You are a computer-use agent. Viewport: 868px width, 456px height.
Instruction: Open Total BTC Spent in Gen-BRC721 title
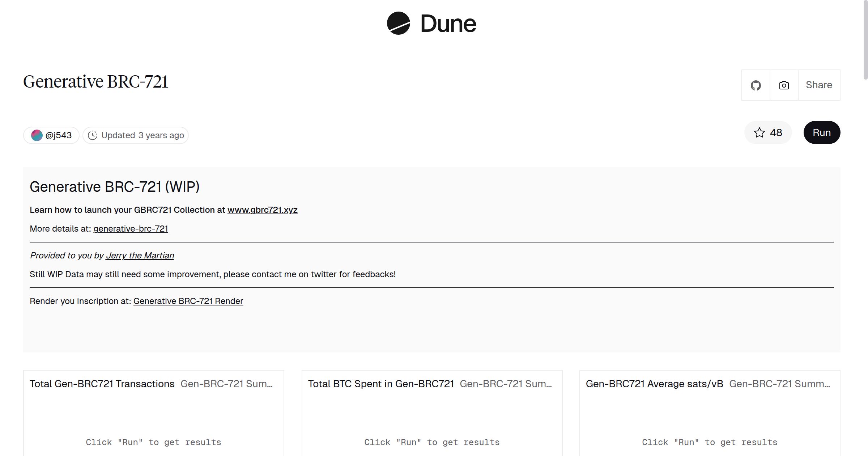pyautogui.click(x=381, y=384)
